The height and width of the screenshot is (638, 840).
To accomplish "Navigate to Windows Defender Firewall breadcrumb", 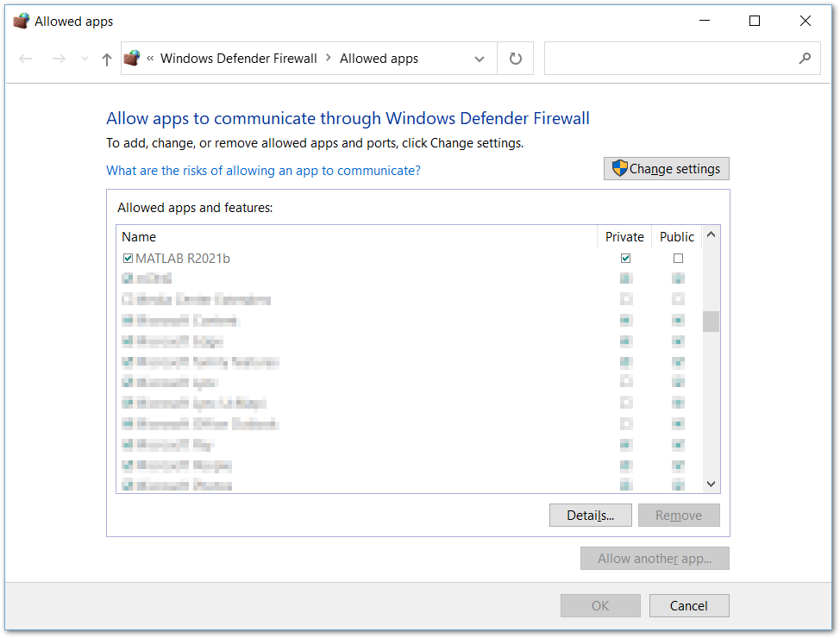I will click(239, 58).
